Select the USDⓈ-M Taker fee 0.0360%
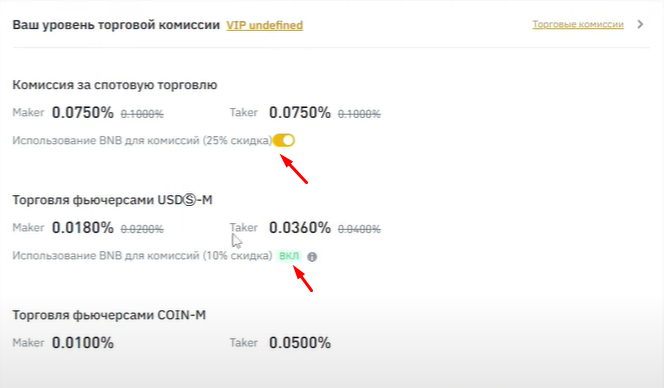Image resolution: width=664 pixels, height=388 pixels. 300,228
